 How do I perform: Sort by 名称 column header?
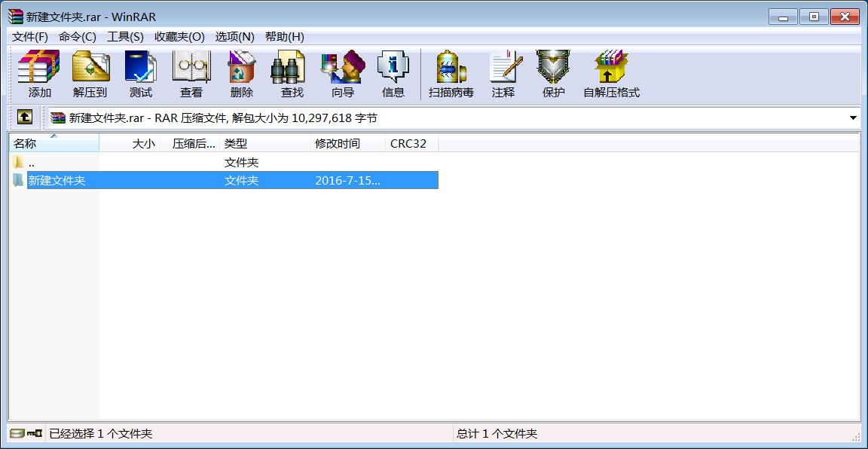click(x=54, y=143)
